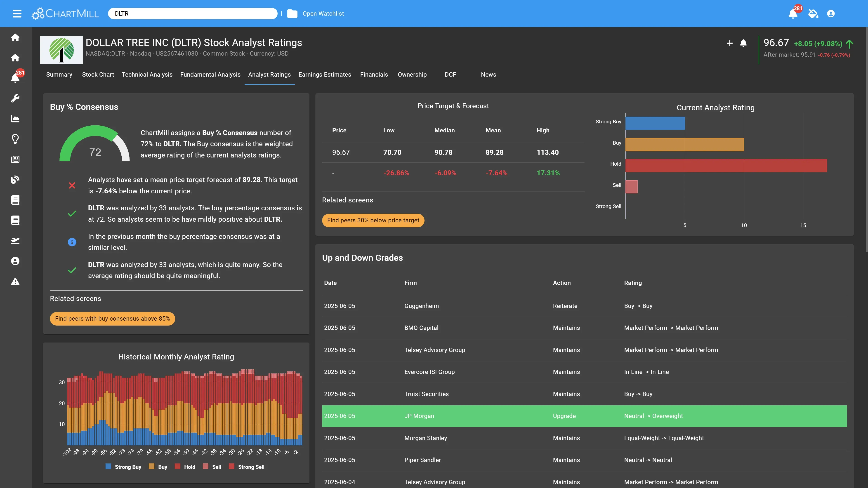Click the orange Buy bar in Current Analyst Rating
The image size is (868, 488).
[685, 145]
